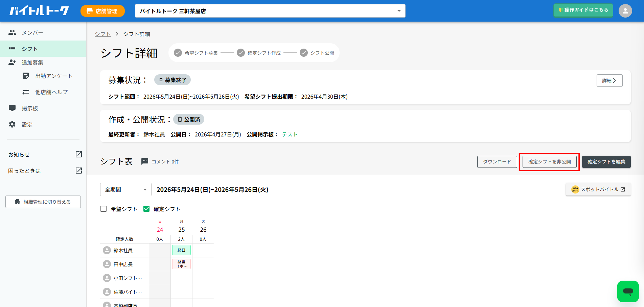Open 設定 sidebar item
This screenshot has width=644, height=307.
(x=43, y=124)
